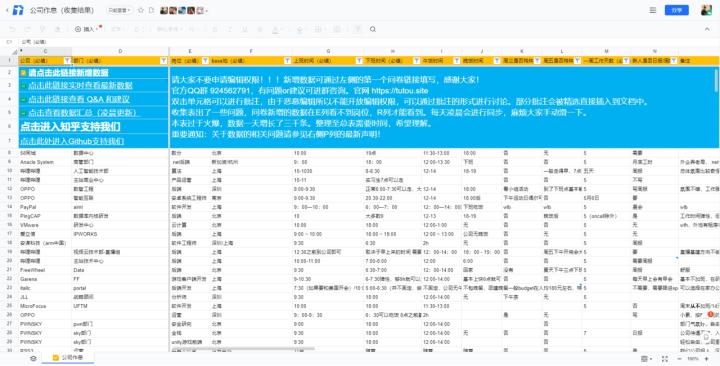This screenshot has width=720, height=366.
Task: Open the 点击进入知乎支持我们 link
Action: (x=70, y=127)
